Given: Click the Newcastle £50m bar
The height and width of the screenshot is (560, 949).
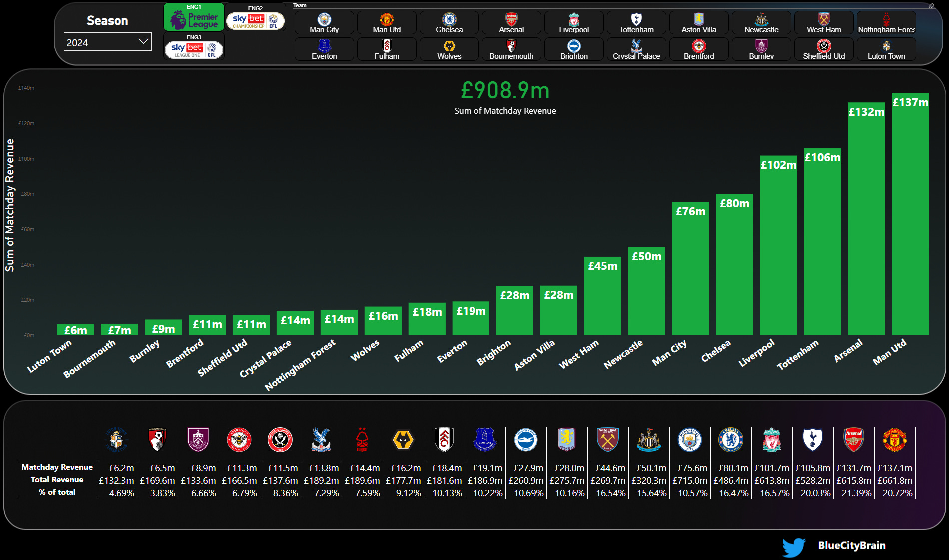Looking at the screenshot, I should tap(647, 291).
